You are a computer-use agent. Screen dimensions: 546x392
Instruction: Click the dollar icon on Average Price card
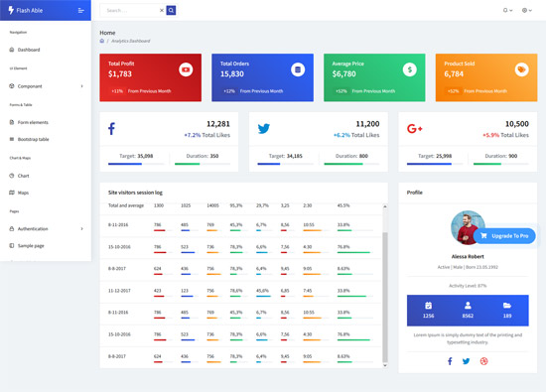click(x=409, y=69)
